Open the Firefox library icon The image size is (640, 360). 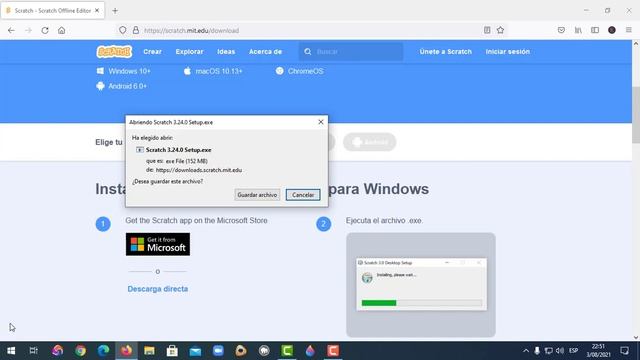click(x=578, y=30)
